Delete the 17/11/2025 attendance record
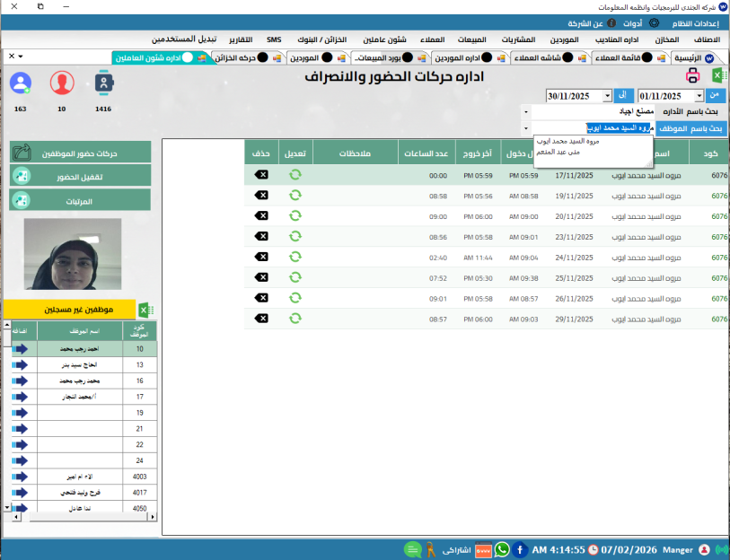The image size is (730, 560). (x=261, y=174)
